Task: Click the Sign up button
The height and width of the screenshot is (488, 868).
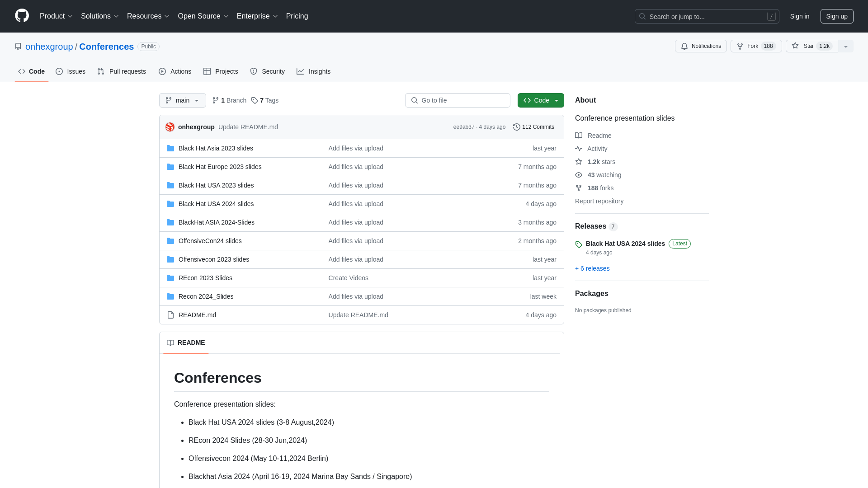Action: (837, 16)
